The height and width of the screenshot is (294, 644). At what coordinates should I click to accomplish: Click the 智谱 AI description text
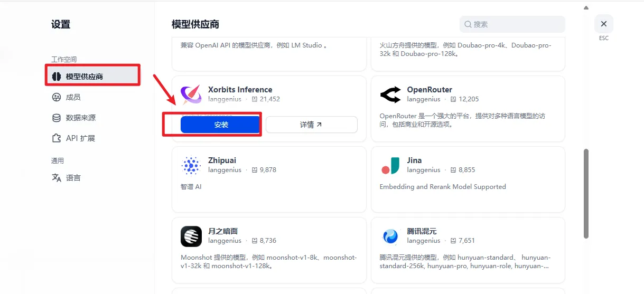(191, 187)
